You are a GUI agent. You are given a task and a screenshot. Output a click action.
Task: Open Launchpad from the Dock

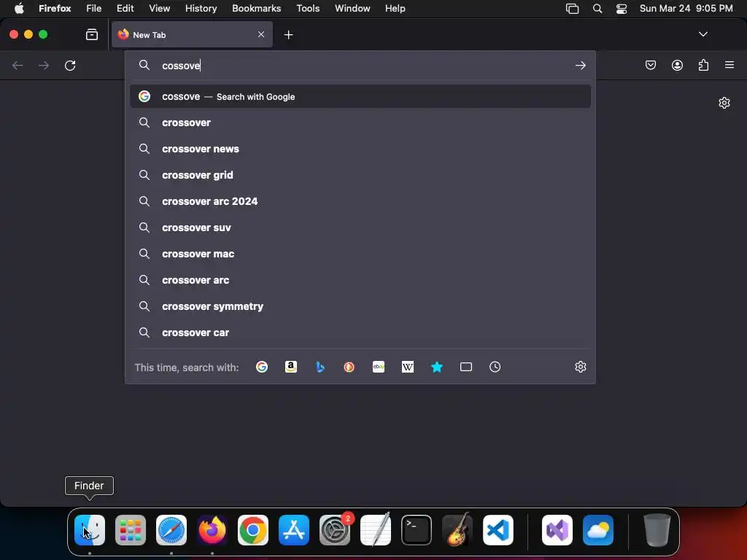pyautogui.click(x=131, y=530)
